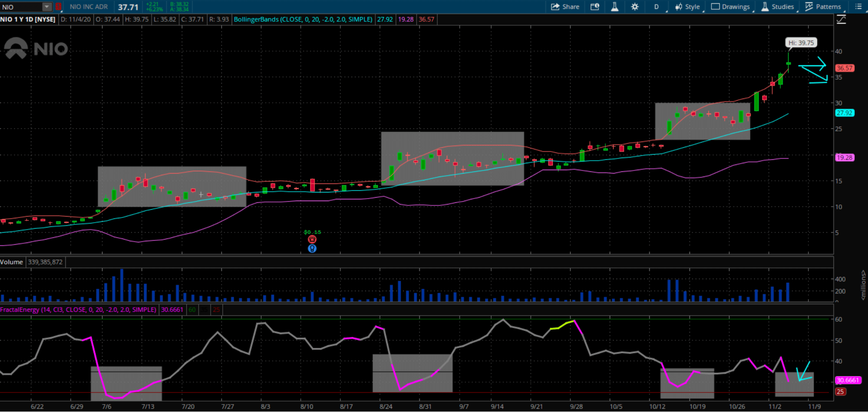Click the cyan 27.92 price axis tag
The width and height of the screenshot is (868, 412).
click(x=845, y=113)
